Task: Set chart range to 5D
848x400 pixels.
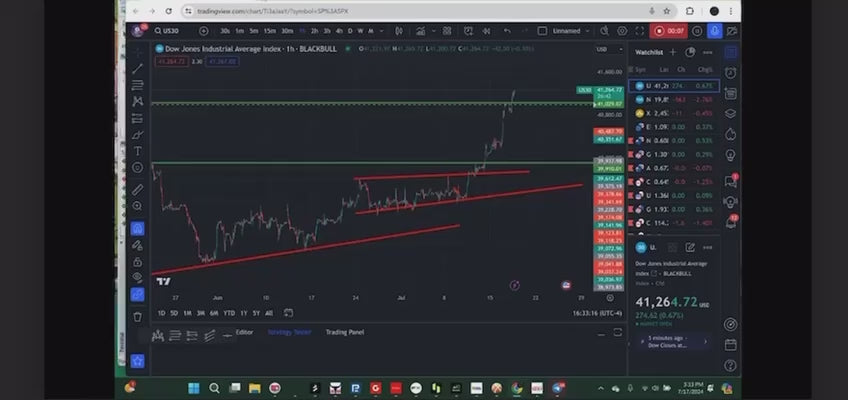Action: pyautogui.click(x=174, y=313)
